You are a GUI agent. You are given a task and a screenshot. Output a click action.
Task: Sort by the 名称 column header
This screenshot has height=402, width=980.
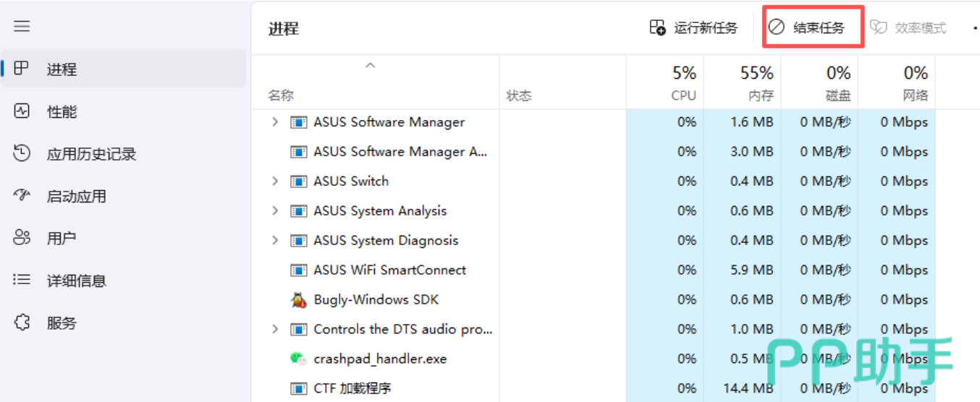[x=282, y=95]
